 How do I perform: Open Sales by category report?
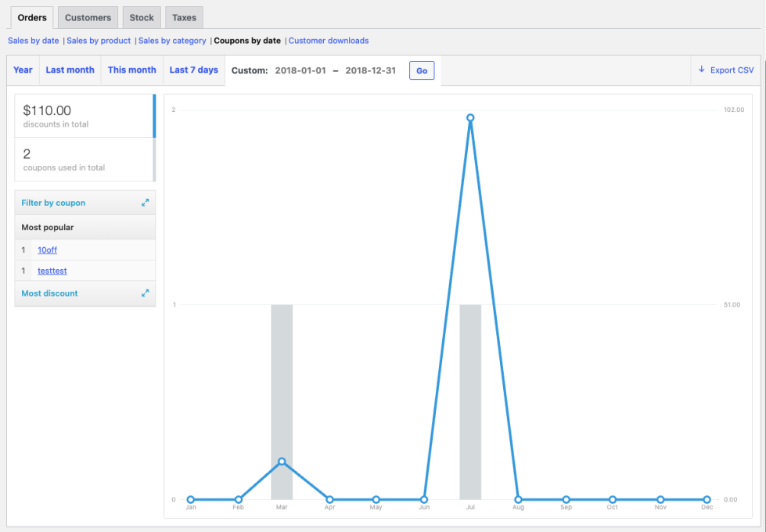[x=172, y=41]
